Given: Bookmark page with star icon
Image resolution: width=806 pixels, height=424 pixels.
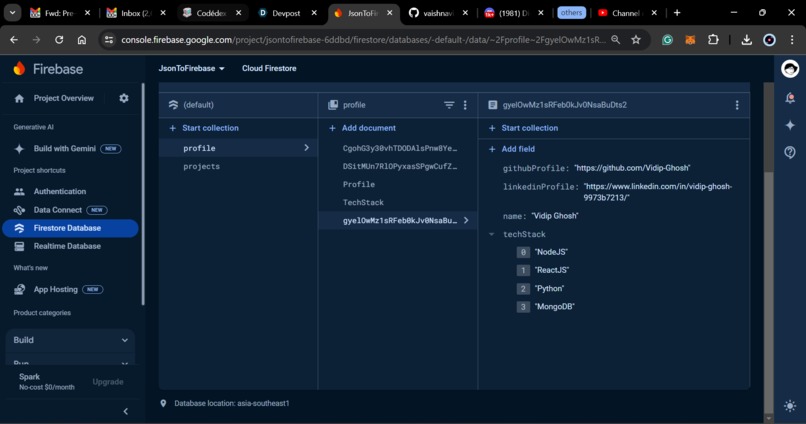Looking at the screenshot, I should pyautogui.click(x=636, y=40).
